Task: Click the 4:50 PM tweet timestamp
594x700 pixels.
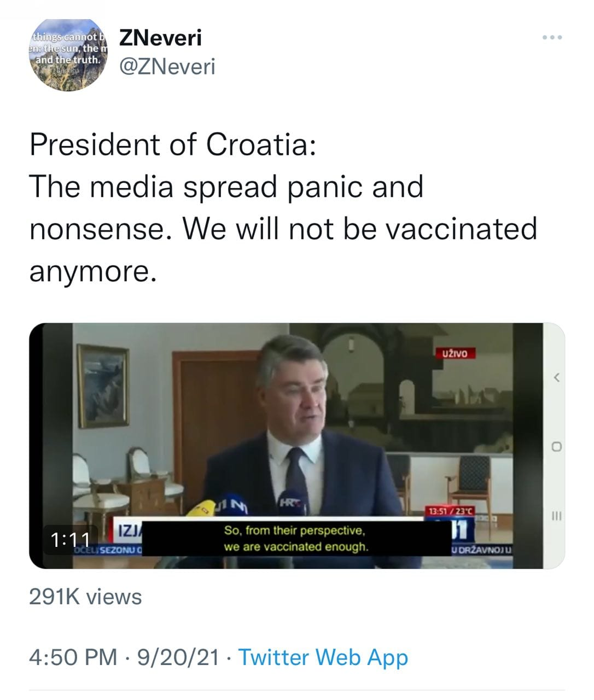Action: coord(73,656)
